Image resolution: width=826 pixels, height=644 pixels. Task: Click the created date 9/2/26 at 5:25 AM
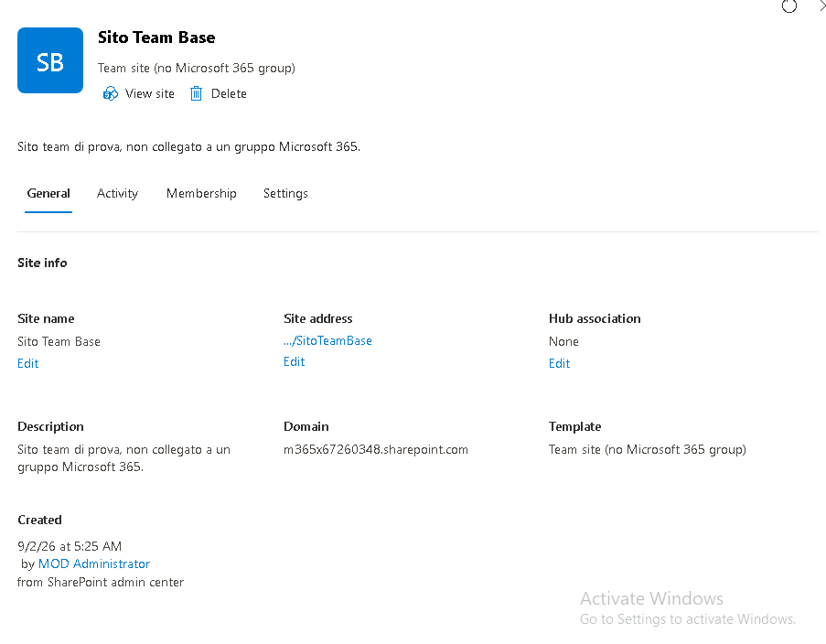pyautogui.click(x=70, y=546)
